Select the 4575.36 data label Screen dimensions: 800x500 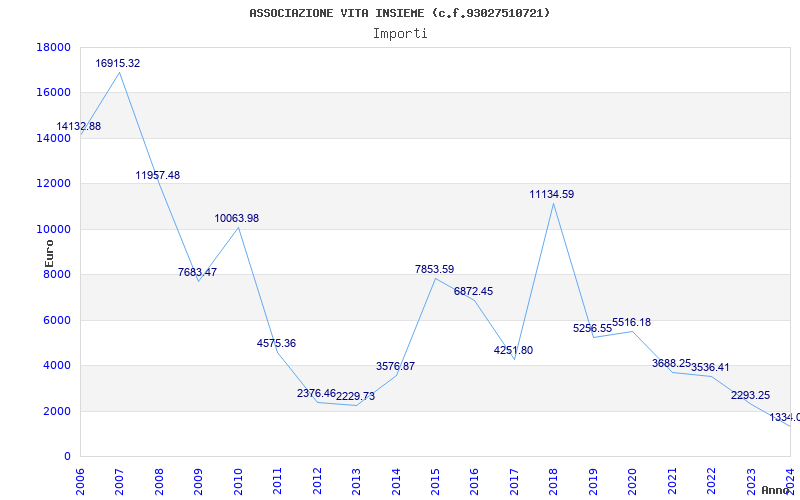[x=277, y=343]
